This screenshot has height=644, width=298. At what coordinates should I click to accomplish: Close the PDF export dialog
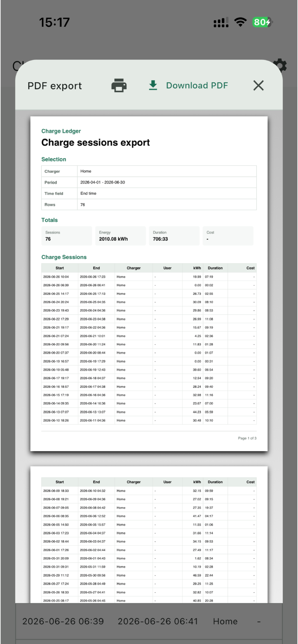click(258, 86)
